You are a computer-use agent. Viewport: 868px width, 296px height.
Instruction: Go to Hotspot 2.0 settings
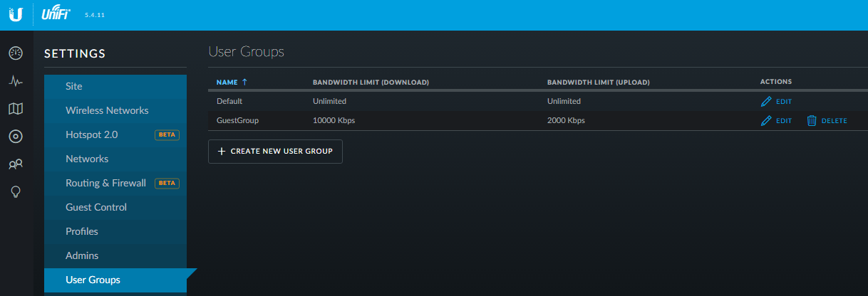coord(92,134)
